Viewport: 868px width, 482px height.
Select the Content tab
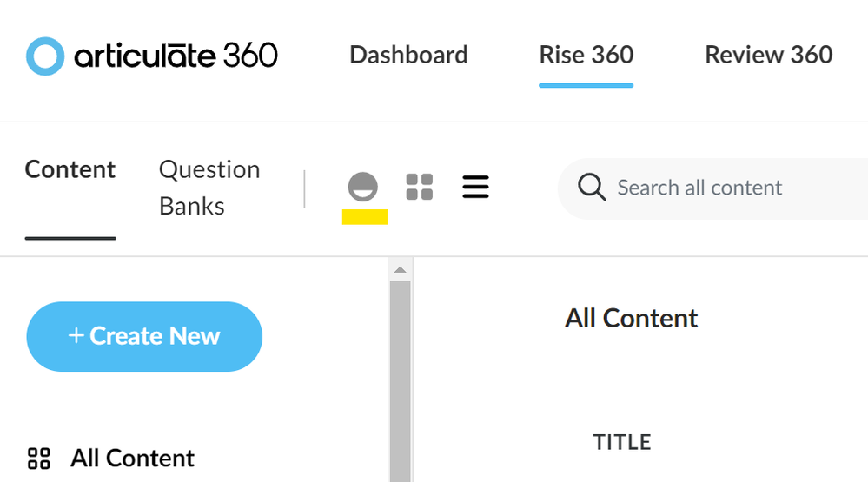pos(70,169)
